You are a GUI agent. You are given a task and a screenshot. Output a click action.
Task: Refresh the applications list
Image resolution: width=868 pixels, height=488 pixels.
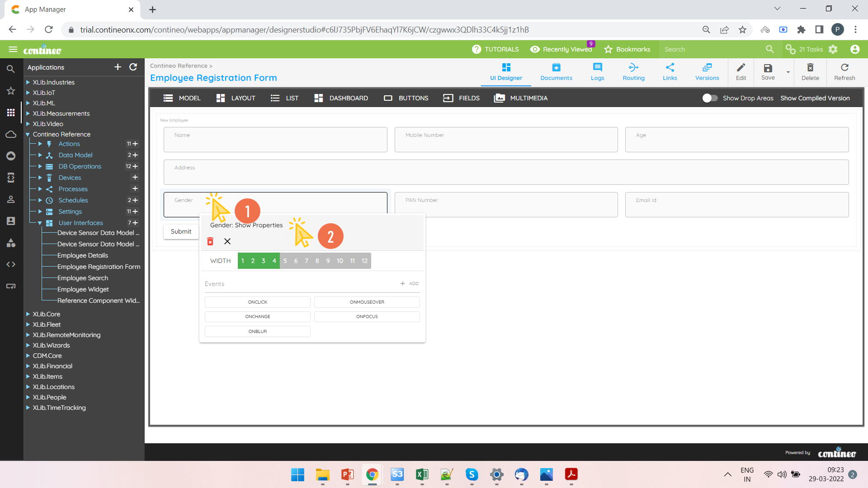(x=133, y=67)
